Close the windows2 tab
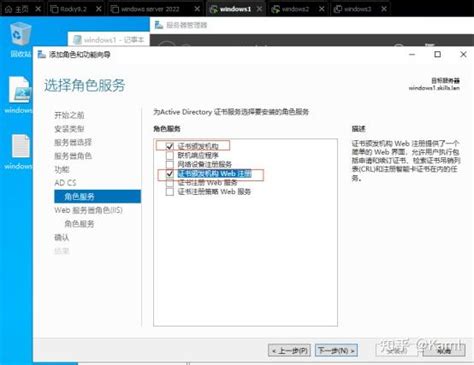The width and height of the screenshot is (474, 365). [321, 9]
